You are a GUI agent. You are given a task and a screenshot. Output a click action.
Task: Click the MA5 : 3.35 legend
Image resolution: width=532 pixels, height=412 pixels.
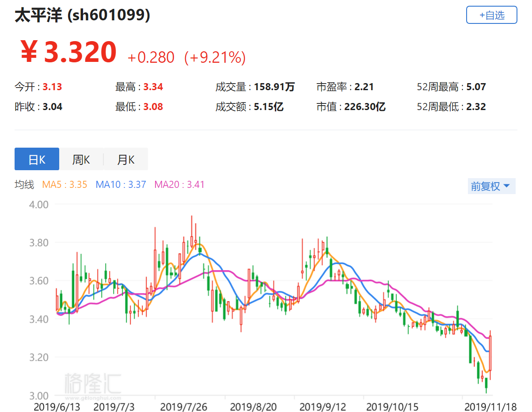click(x=65, y=185)
